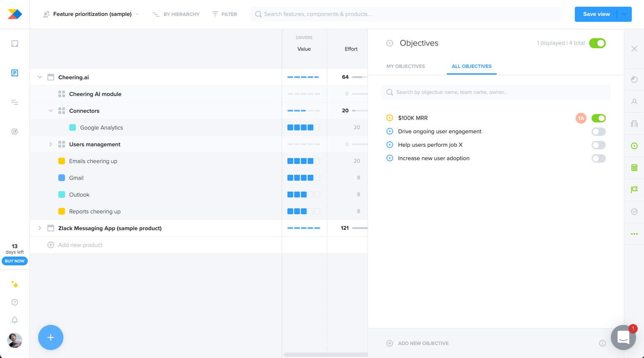Collapse the Cheering.ai product row
The height and width of the screenshot is (358, 644).
[39, 77]
